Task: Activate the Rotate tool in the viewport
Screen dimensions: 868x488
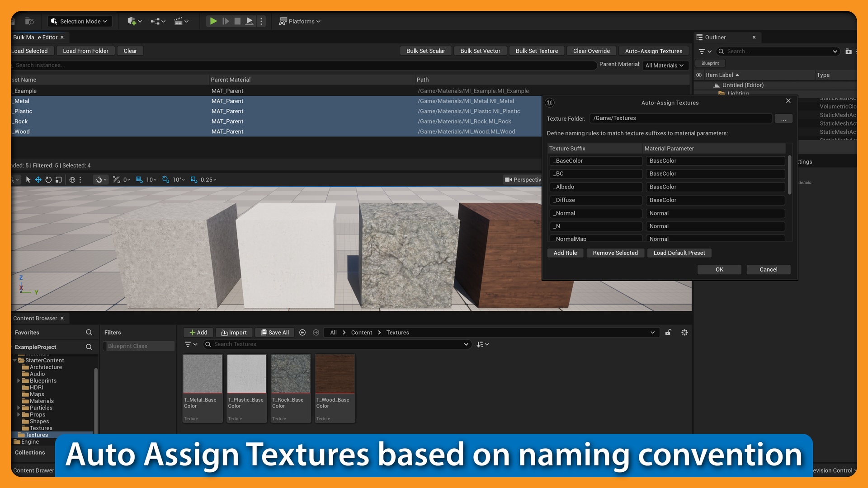Action: tap(48, 180)
